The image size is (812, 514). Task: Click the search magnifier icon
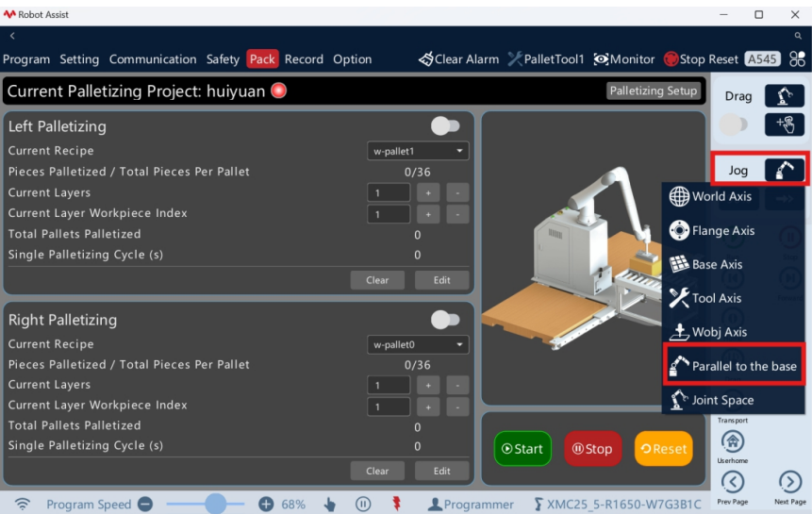pyautogui.click(x=798, y=36)
